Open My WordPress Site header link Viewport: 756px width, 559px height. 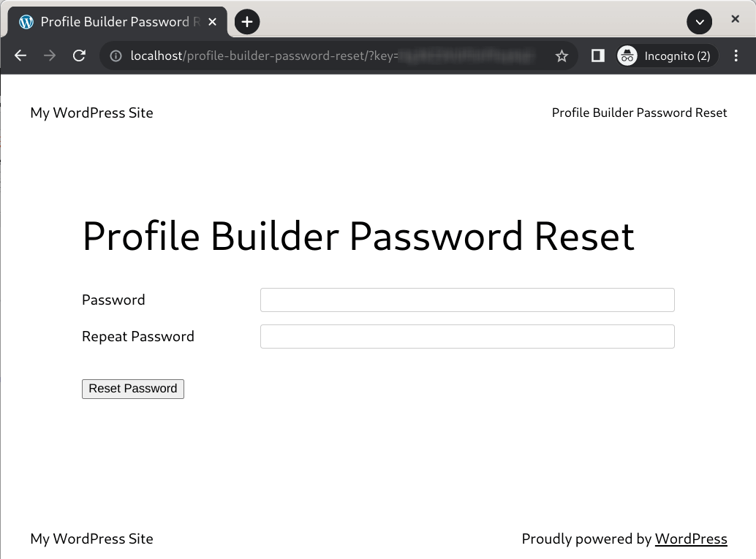coord(91,113)
